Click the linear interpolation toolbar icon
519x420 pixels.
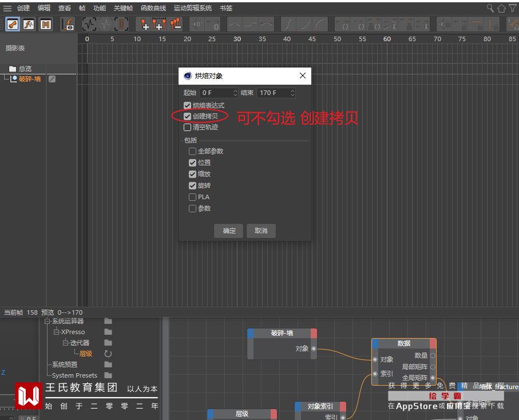235,25
